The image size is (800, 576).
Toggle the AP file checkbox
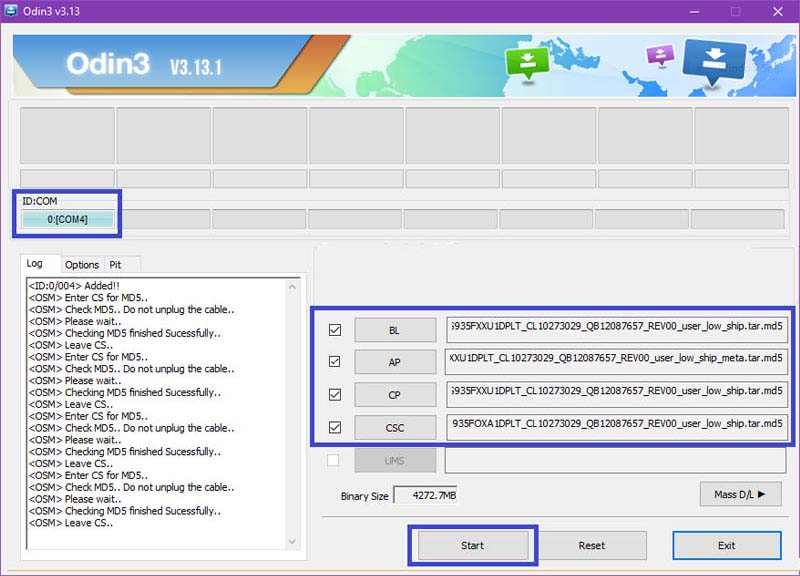pyautogui.click(x=334, y=362)
